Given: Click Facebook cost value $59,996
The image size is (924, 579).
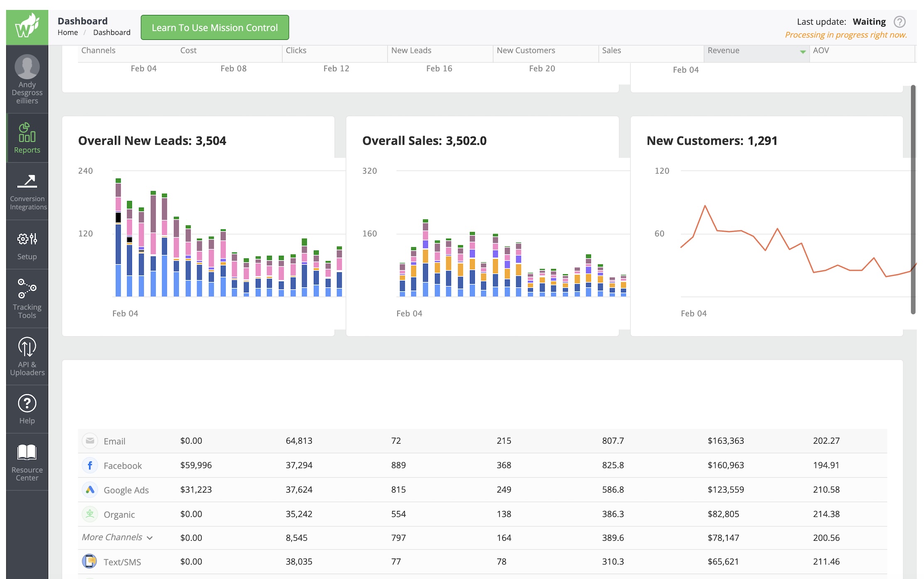Looking at the screenshot, I should coord(196,465).
